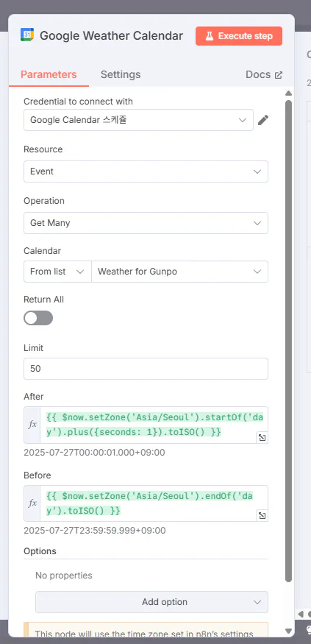This screenshot has height=644, width=311.
Task: Click the vertical scrollbar thumb
Action: coord(288,341)
